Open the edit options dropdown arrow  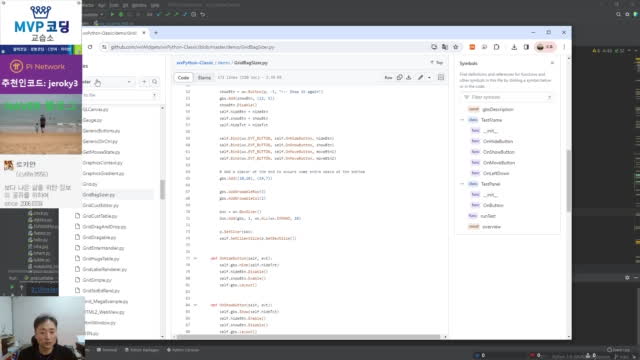[429, 78]
